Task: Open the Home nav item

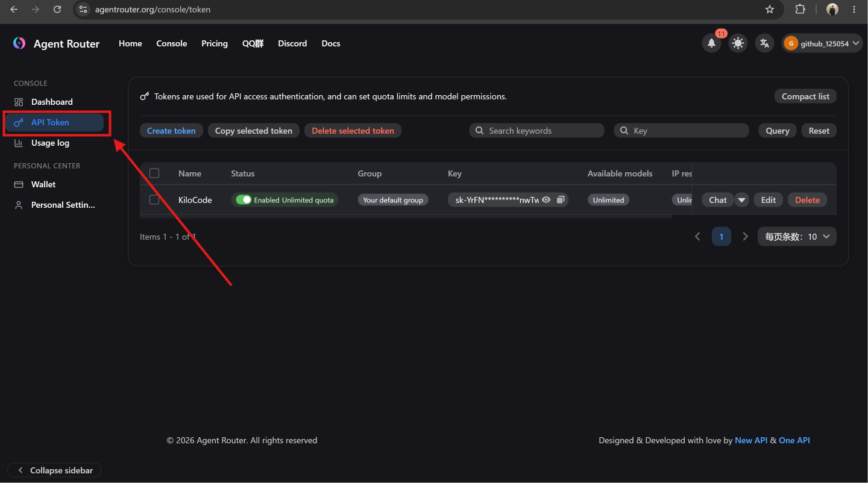Action: pos(130,43)
